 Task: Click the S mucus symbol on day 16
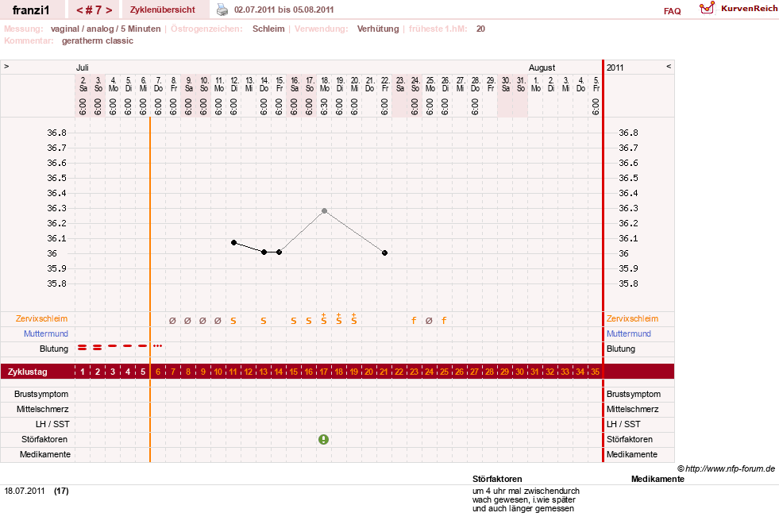tap(309, 321)
